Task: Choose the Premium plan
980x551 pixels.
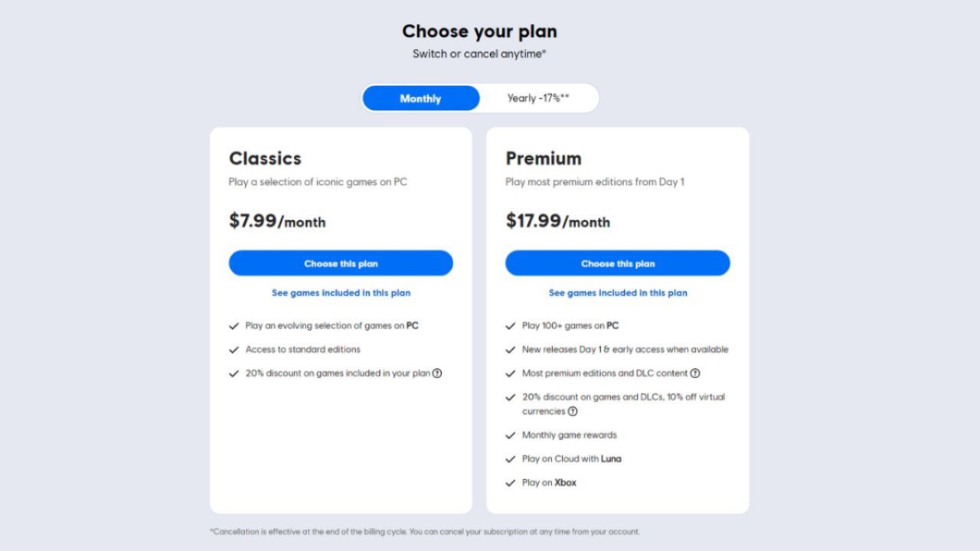Action: [617, 263]
